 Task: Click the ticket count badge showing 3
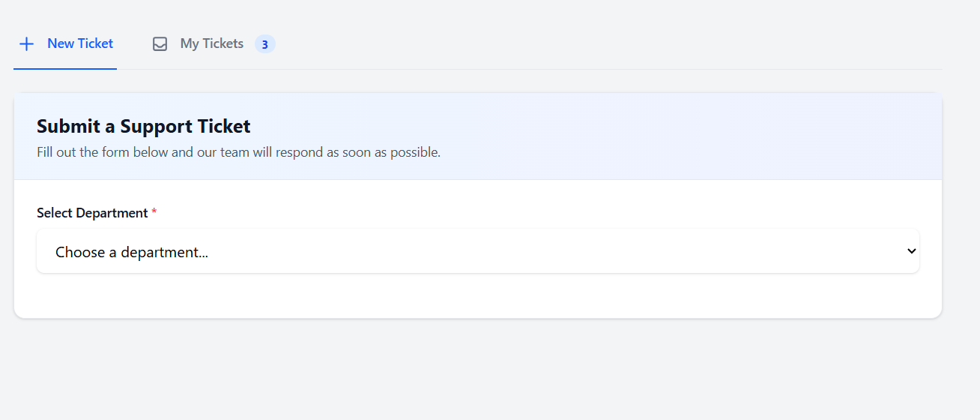click(x=264, y=44)
